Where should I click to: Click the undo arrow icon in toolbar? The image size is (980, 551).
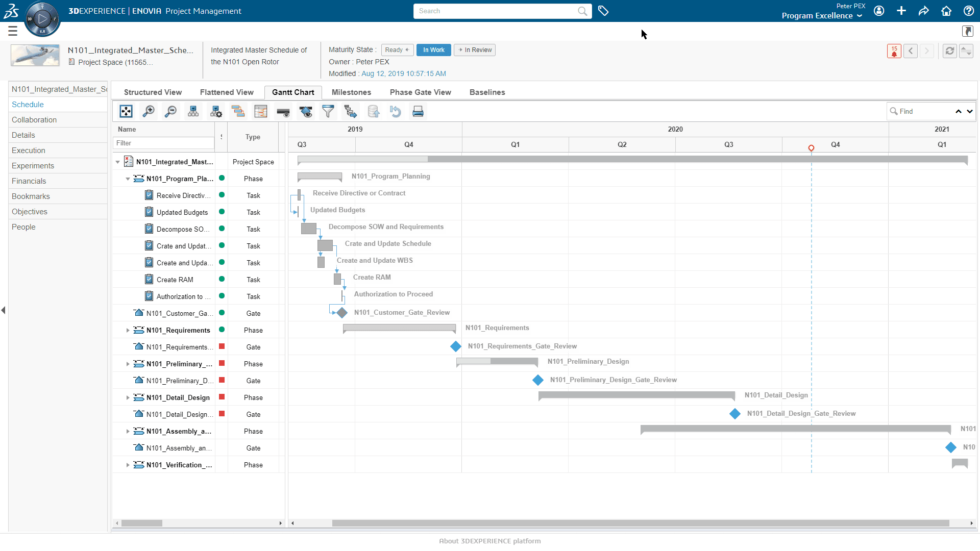tap(396, 111)
